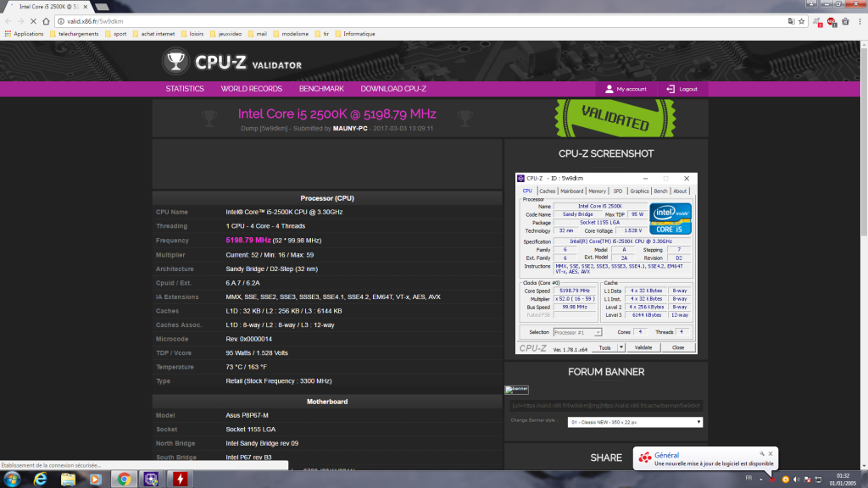Click the My account user icon

609,88
